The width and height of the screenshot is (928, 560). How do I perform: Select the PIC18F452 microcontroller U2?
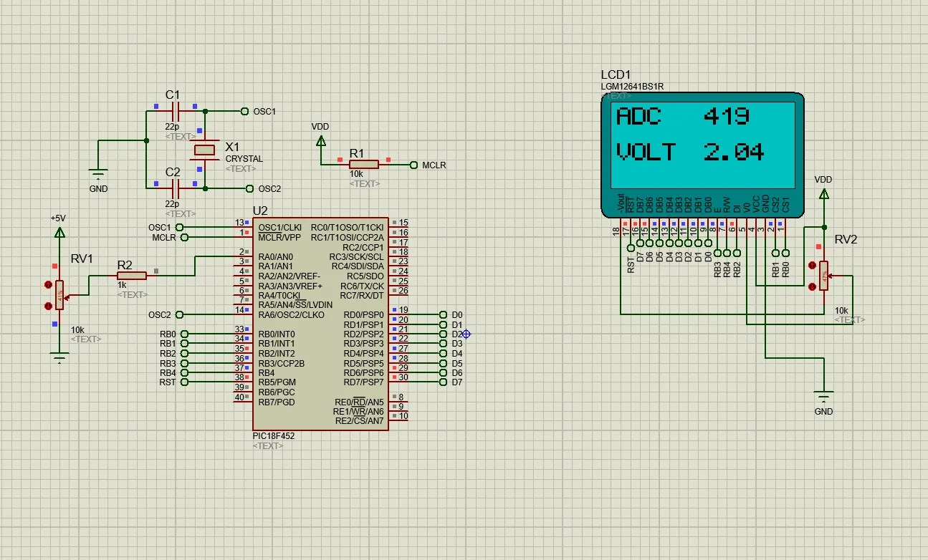320,324
